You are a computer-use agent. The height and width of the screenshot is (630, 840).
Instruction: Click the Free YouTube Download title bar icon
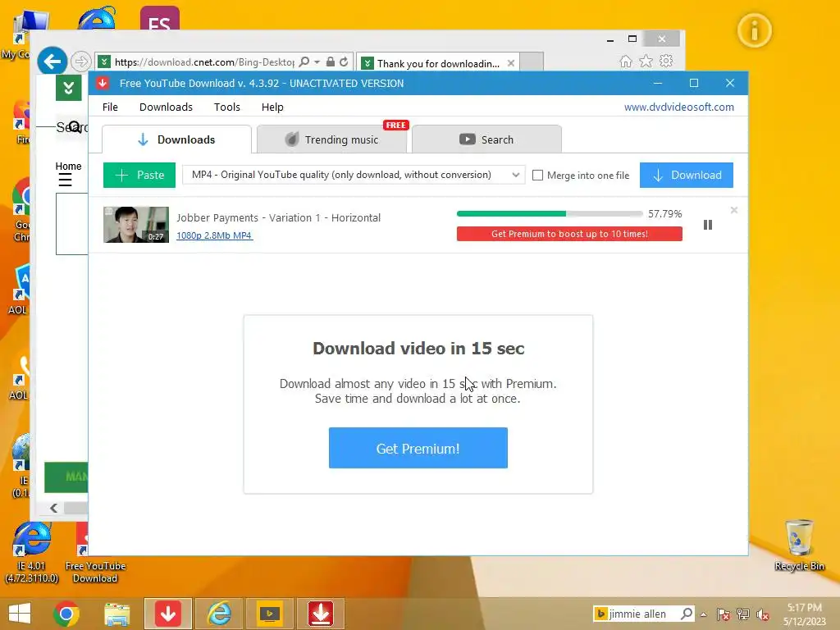coord(103,83)
